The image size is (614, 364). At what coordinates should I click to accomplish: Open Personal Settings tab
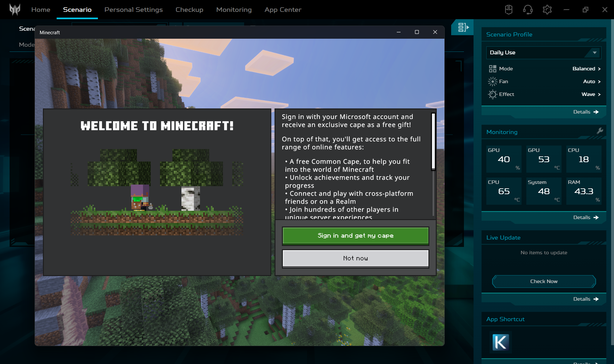(133, 10)
